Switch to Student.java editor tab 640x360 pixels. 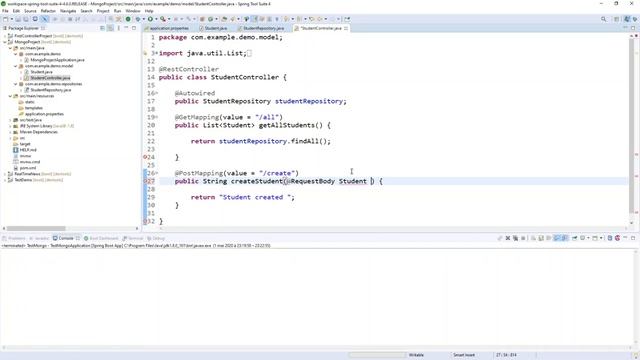(x=213, y=28)
